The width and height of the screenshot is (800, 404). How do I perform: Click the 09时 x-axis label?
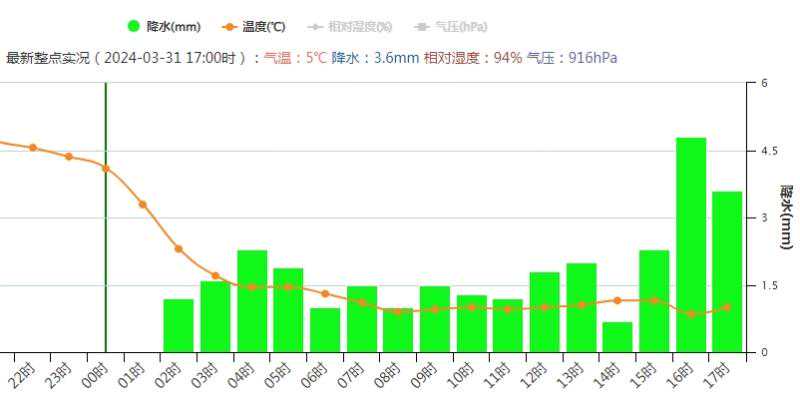tap(432, 377)
